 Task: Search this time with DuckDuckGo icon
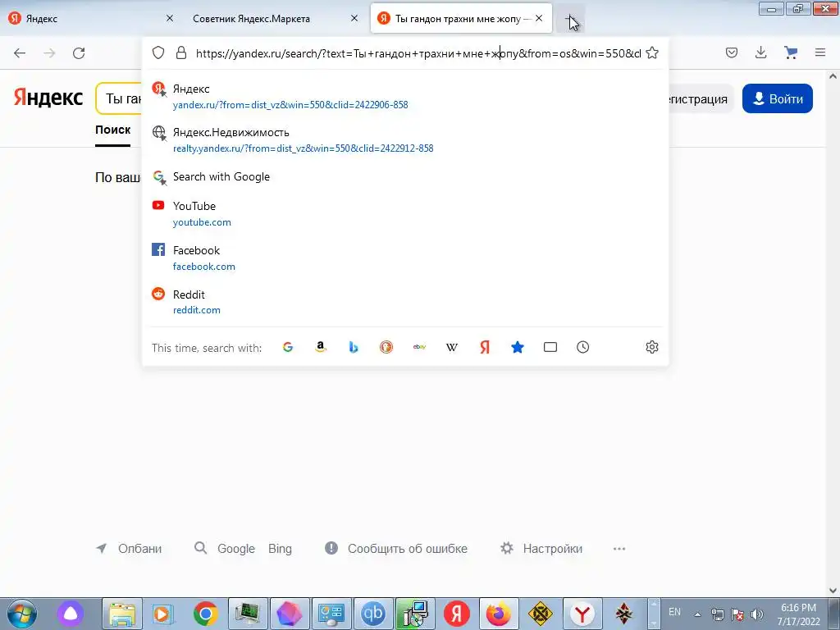386,347
